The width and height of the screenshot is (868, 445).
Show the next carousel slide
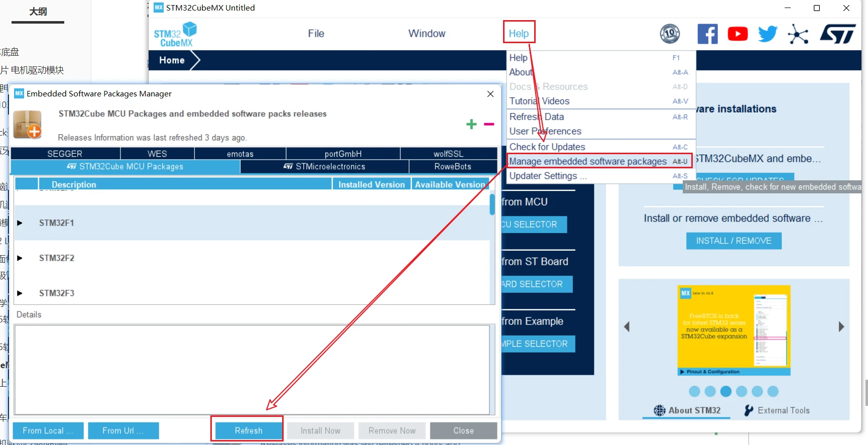tap(841, 326)
